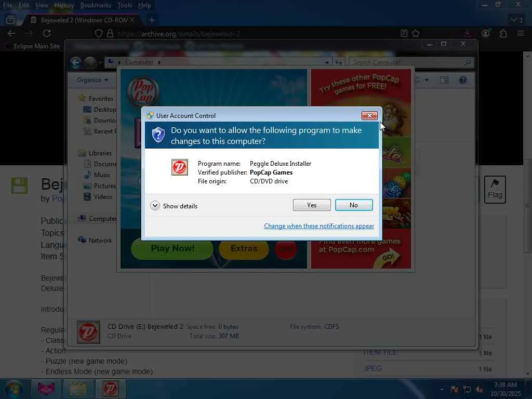The height and width of the screenshot is (399, 532).
Task: Open the History menu in browser
Action: pyautogui.click(x=64, y=5)
